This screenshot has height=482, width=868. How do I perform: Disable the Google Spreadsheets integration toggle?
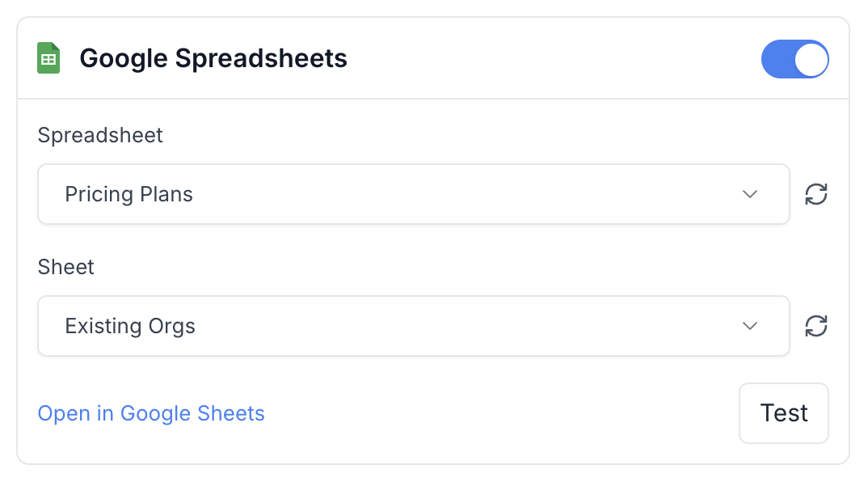[x=794, y=59]
